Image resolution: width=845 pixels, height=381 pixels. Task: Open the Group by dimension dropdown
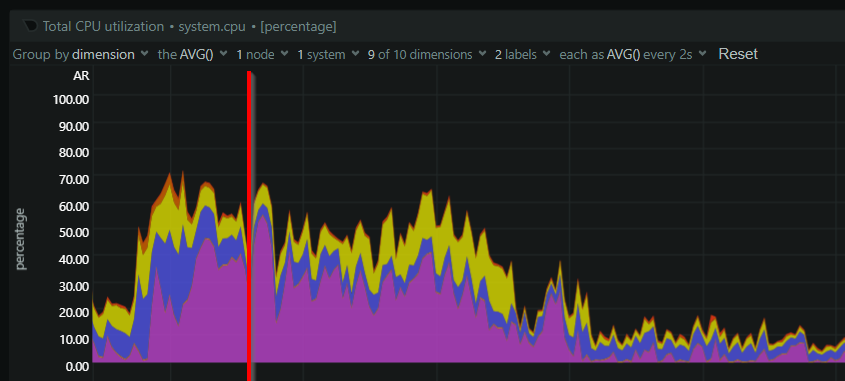[80, 54]
